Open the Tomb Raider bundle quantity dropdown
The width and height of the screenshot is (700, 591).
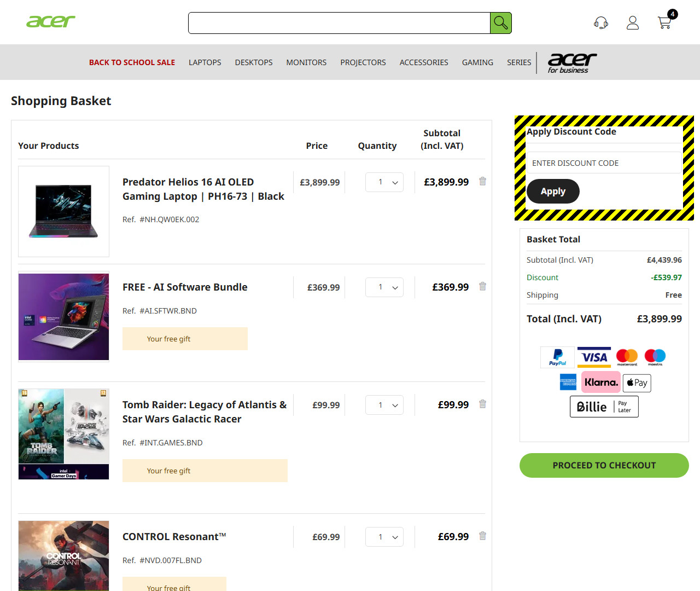[x=384, y=405]
